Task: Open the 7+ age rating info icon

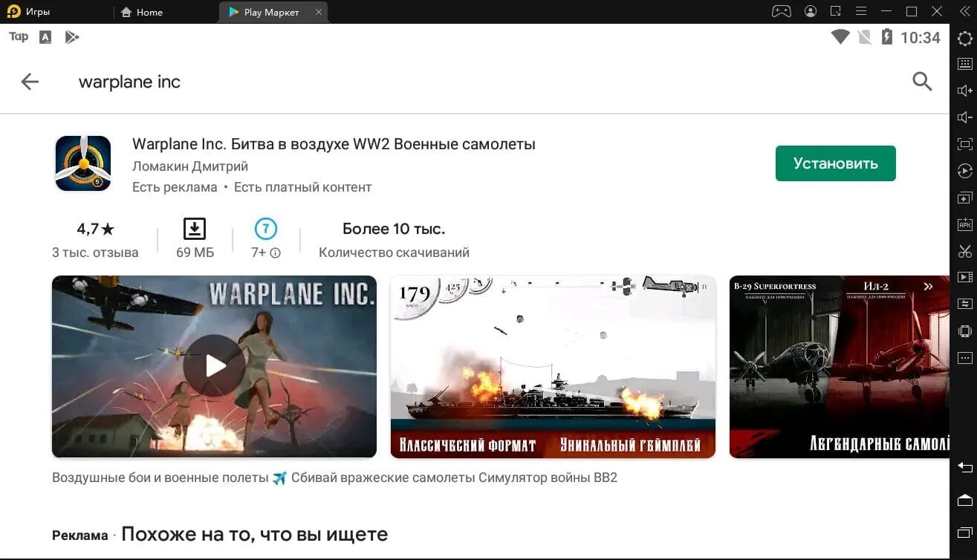Action: pos(276,253)
